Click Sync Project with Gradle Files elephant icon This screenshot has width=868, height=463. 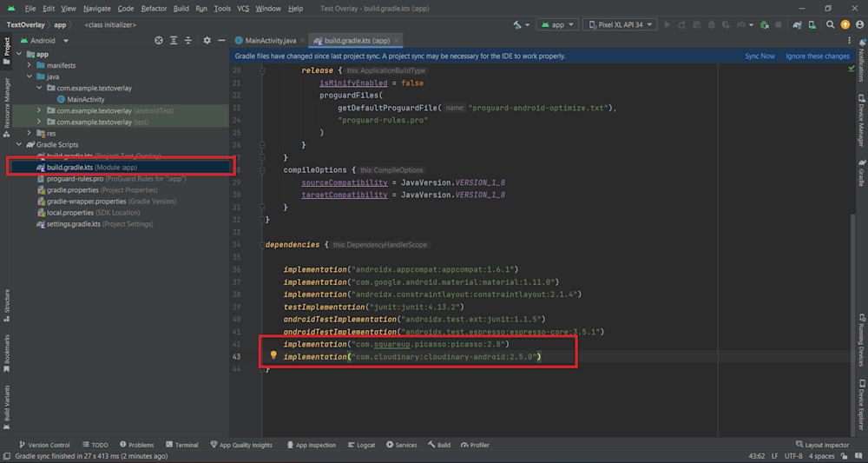point(797,25)
